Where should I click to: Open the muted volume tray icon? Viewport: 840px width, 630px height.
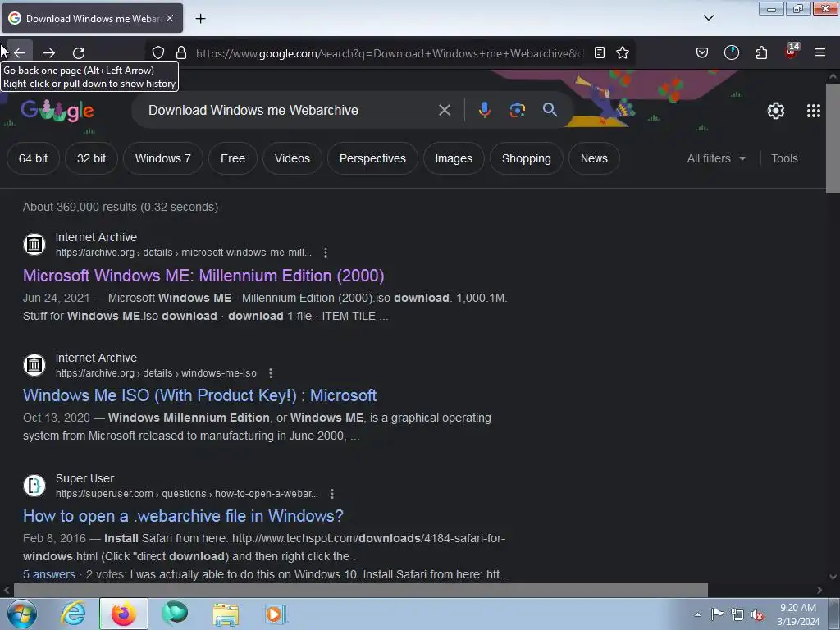click(x=757, y=614)
